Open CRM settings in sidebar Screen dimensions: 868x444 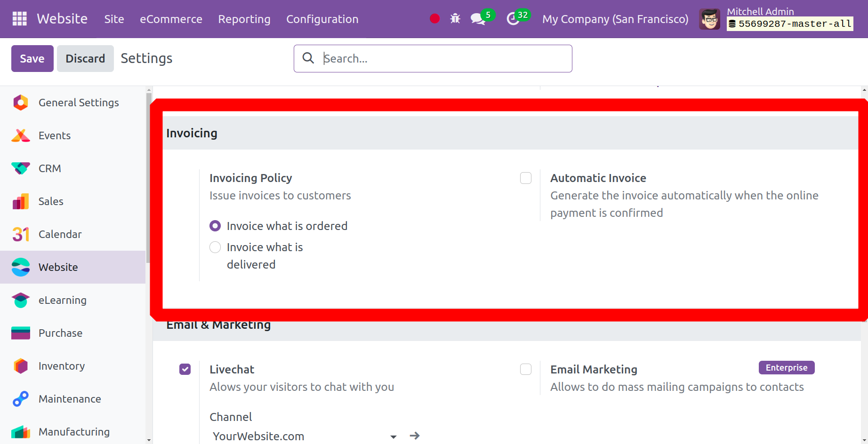(x=49, y=168)
